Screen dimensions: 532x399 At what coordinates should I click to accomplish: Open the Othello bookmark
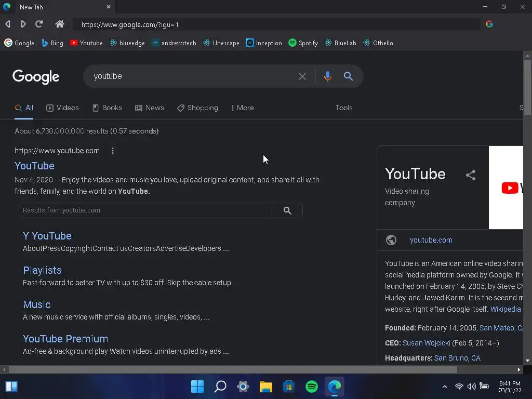(x=378, y=43)
